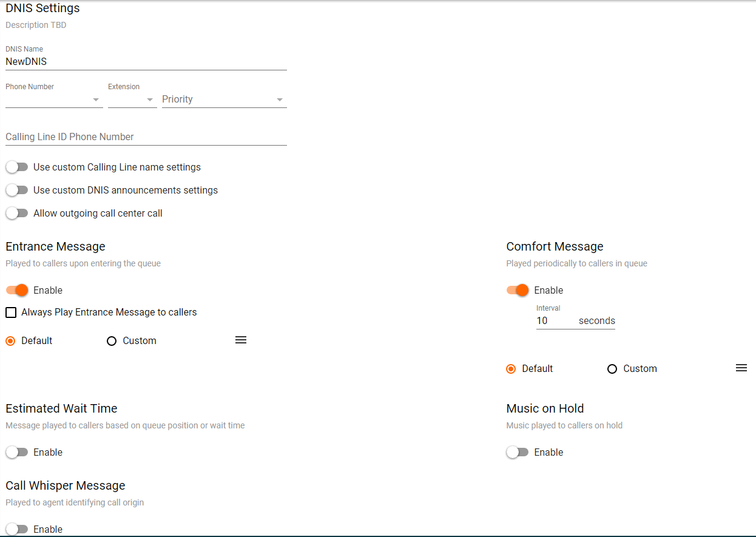Toggle Use custom Calling Line name settings
This screenshot has width=756, height=537.
(x=17, y=167)
